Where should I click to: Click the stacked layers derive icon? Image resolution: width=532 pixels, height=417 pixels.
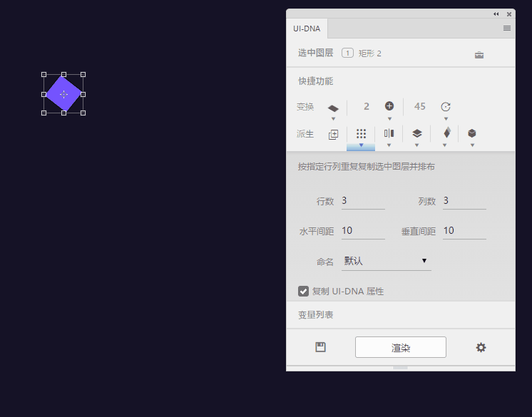point(417,133)
